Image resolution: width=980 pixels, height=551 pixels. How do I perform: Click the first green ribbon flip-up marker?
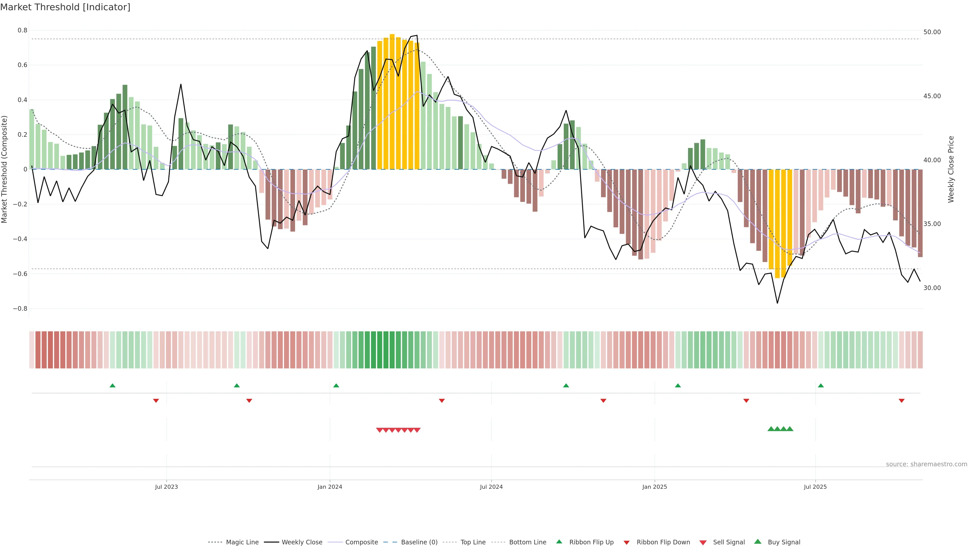(112, 386)
